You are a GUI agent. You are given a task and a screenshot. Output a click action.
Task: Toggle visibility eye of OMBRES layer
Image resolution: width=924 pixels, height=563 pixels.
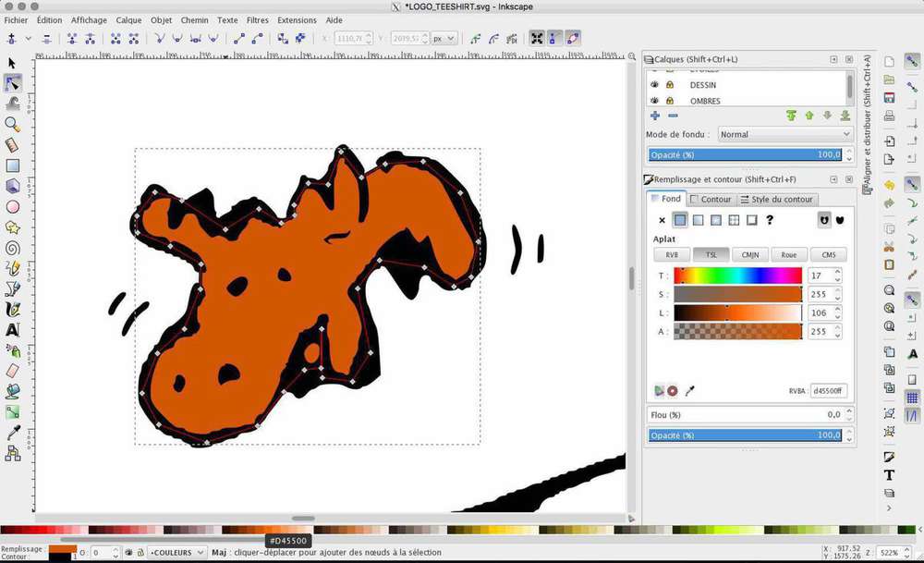[x=654, y=101]
